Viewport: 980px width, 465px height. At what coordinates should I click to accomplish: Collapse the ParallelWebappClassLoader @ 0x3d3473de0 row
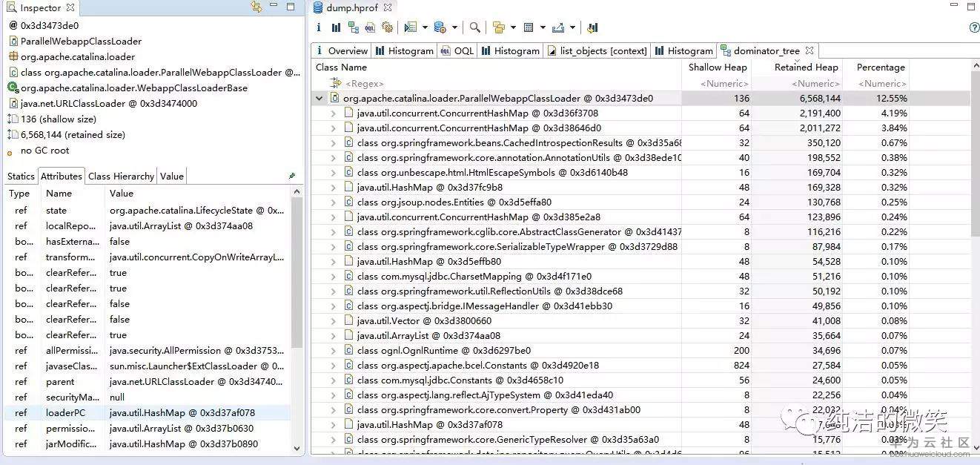tap(320, 98)
